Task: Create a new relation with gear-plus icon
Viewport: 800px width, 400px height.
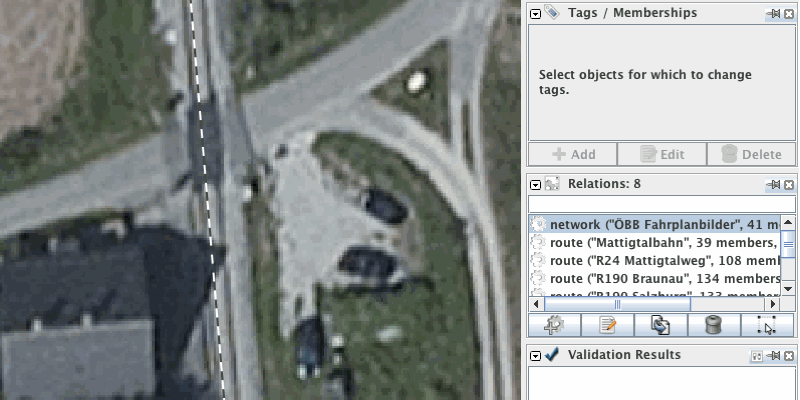Action: pos(554,324)
